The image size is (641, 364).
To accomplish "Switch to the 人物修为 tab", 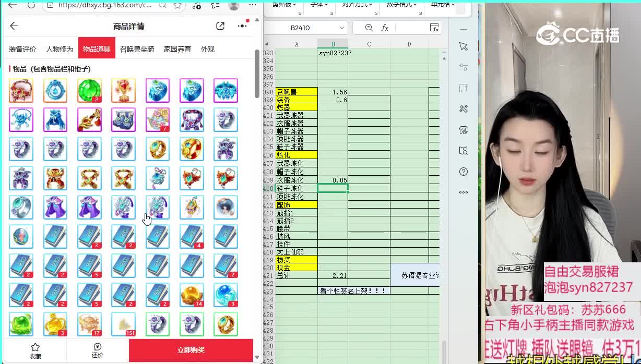I will [x=60, y=49].
